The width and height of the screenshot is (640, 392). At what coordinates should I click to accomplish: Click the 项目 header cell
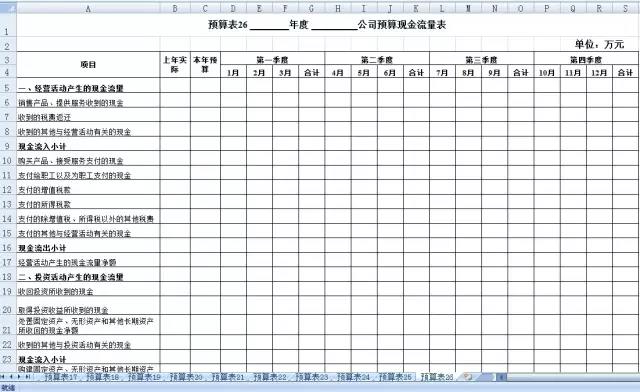[88, 65]
